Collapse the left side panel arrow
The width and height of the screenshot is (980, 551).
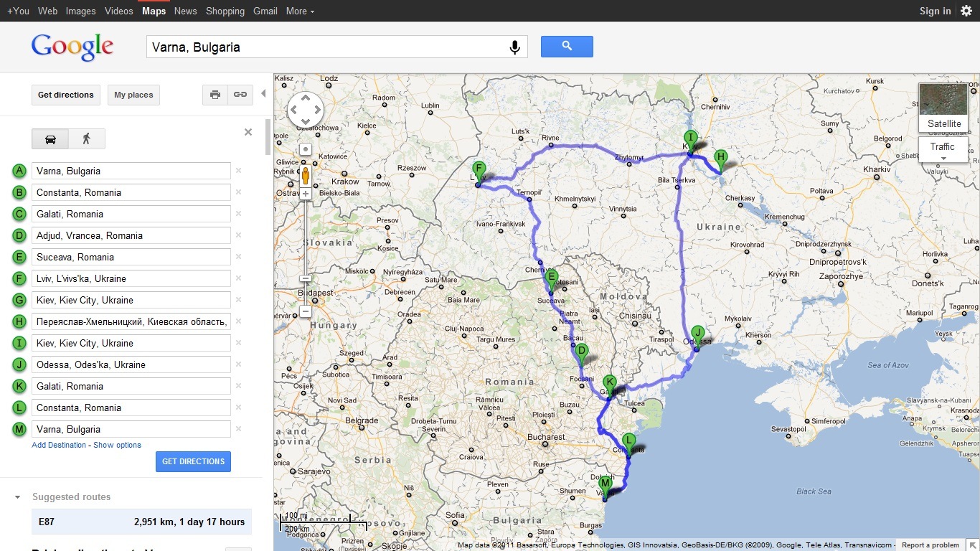(x=263, y=94)
